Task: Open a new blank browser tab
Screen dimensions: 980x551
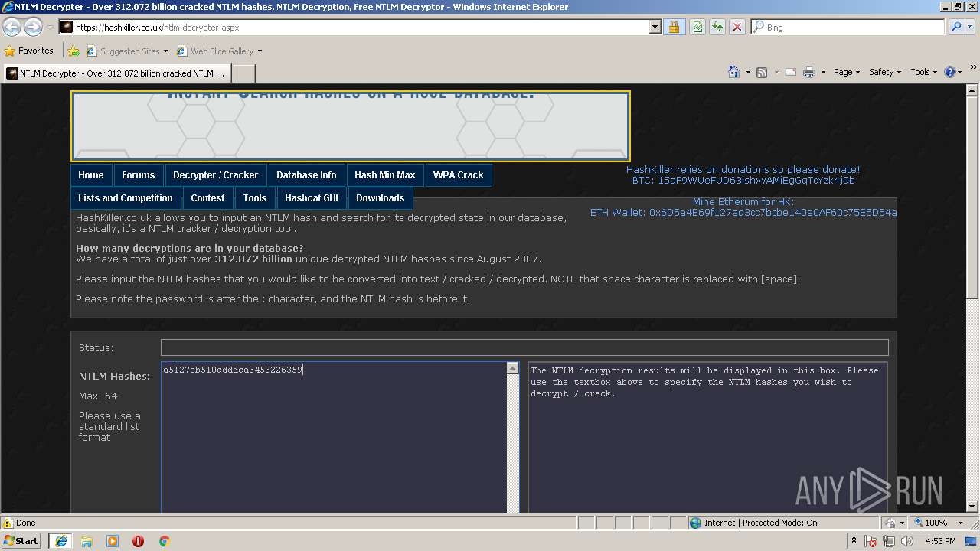Action: pos(243,73)
